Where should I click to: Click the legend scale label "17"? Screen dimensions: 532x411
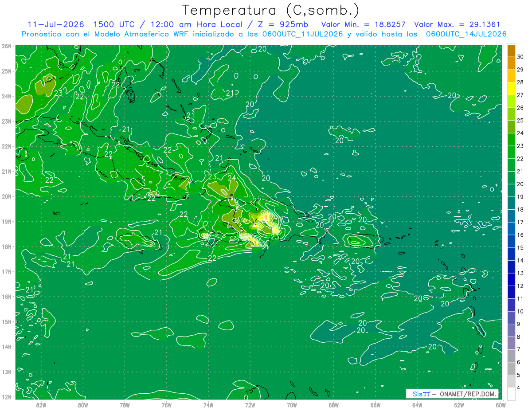click(x=520, y=222)
